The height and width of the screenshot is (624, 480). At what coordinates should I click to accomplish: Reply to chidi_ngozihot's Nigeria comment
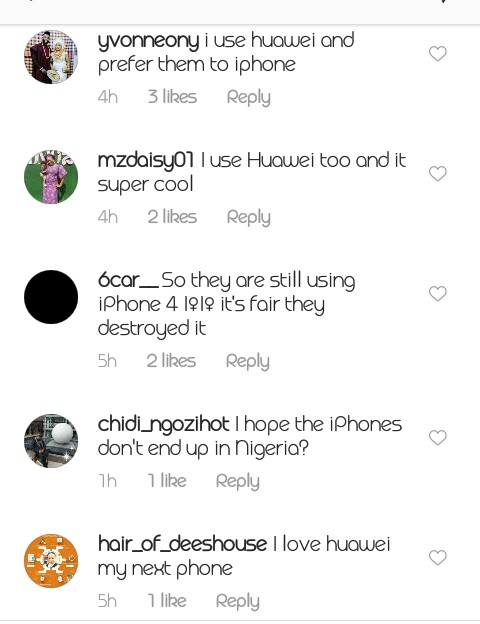238,482
